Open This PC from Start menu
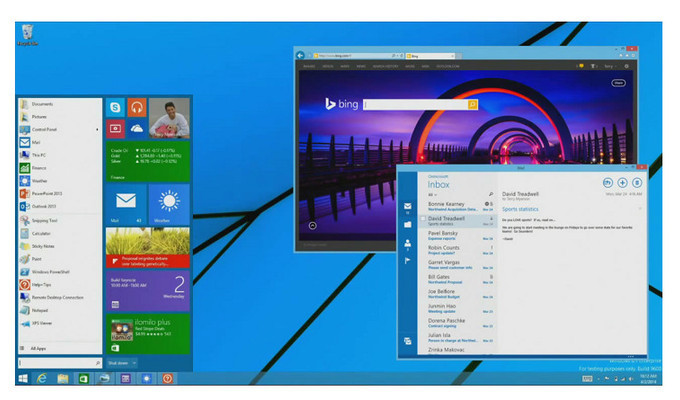The image size is (680, 400). [x=60, y=155]
